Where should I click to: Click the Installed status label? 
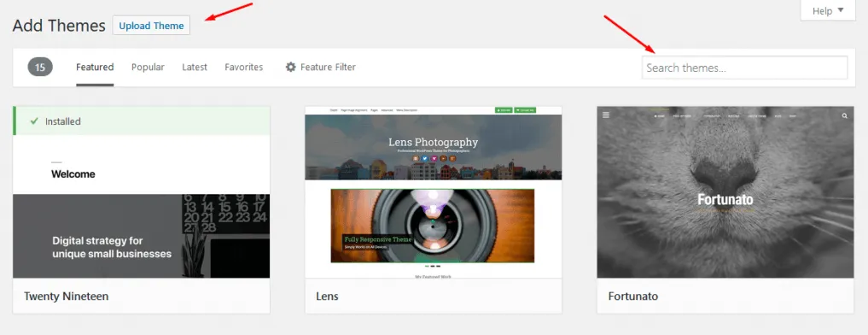(x=63, y=120)
